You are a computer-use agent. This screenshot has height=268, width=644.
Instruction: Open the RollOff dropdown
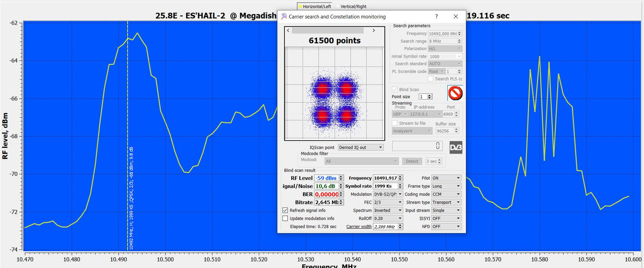388,218
